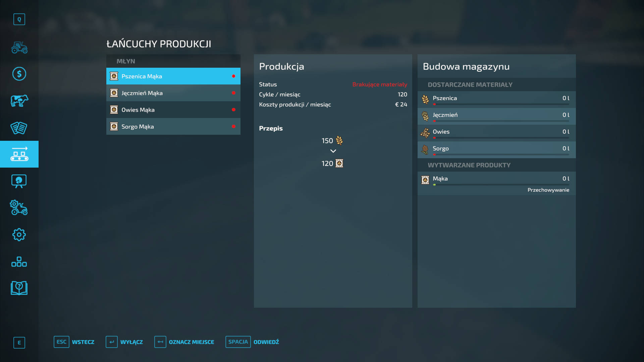Select the production chains conveyor icon
Image resolution: width=644 pixels, height=362 pixels.
19,154
